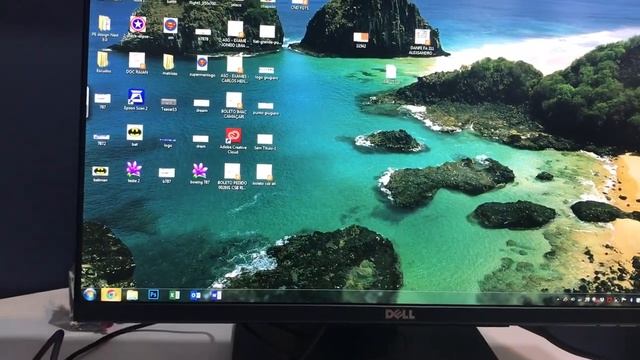Screen dimensions: 640x360
Task: Open the Windows Start orb
Action: click(x=89, y=294)
